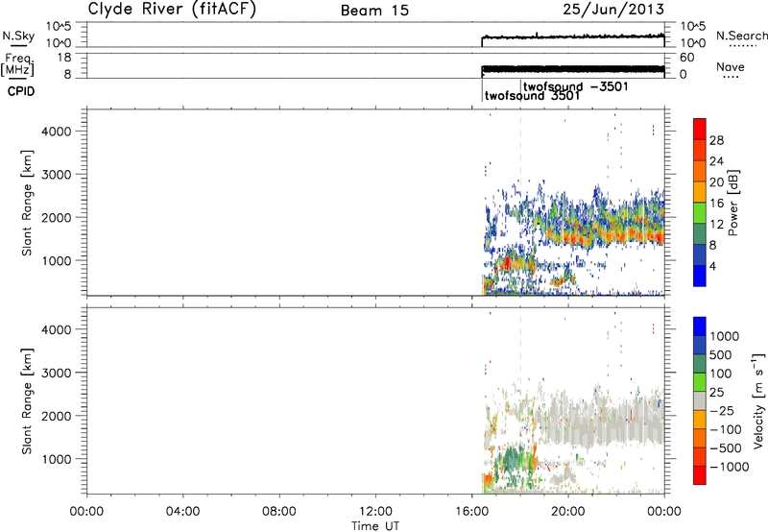
Task: Click the "20:00" time axis label
Action: tap(568, 512)
